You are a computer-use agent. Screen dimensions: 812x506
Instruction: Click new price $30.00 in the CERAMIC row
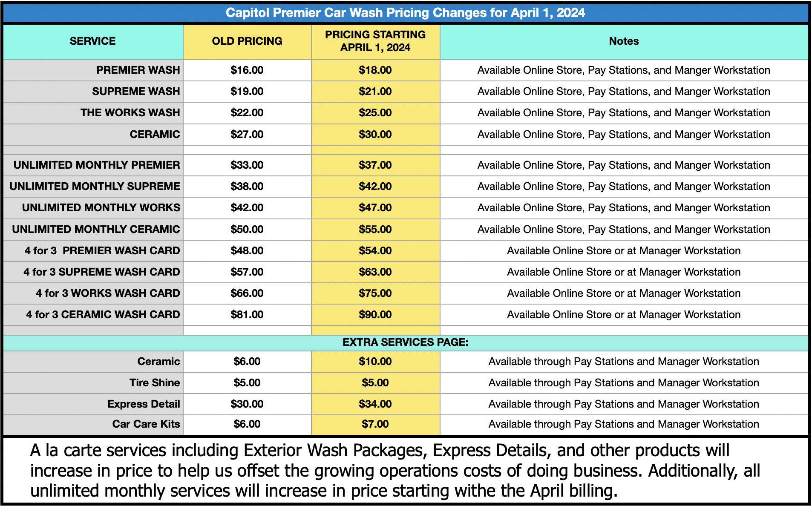click(375, 135)
